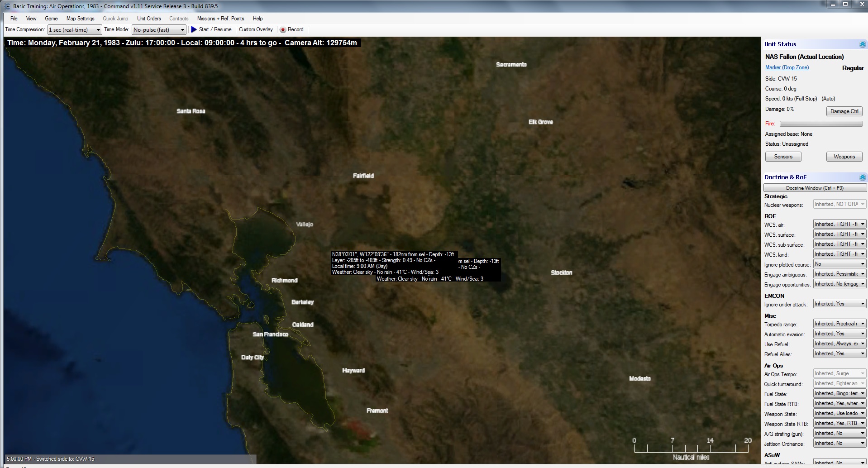Open the Use Refuel dropdown
The width and height of the screenshot is (868, 468).
pyautogui.click(x=839, y=344)
